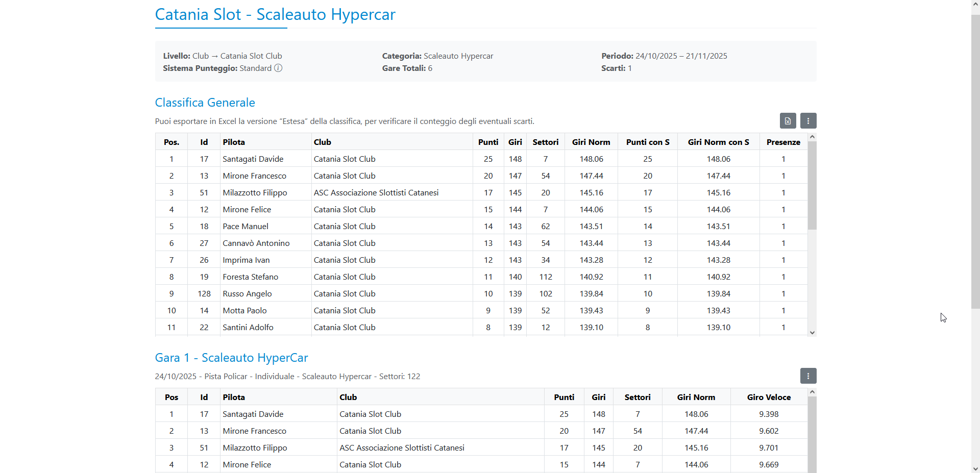Open the Classifica Generale three-dot options menu

pyautogui.click(x=808, y=121)
